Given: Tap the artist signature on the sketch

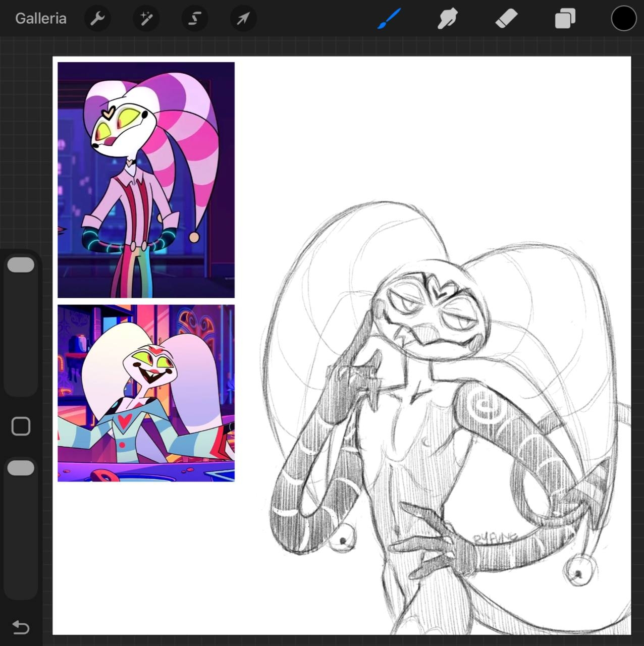Looking at the screenshot, I should pos(493,538).
